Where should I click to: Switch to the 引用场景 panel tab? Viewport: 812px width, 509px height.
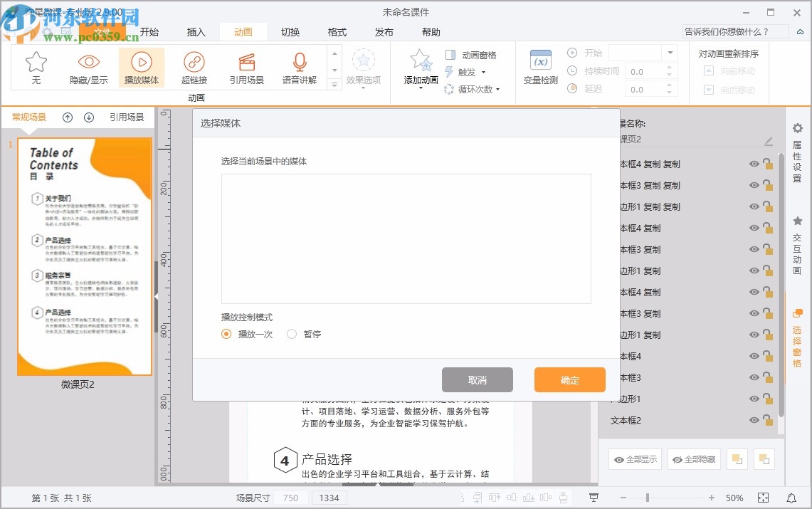127,117
